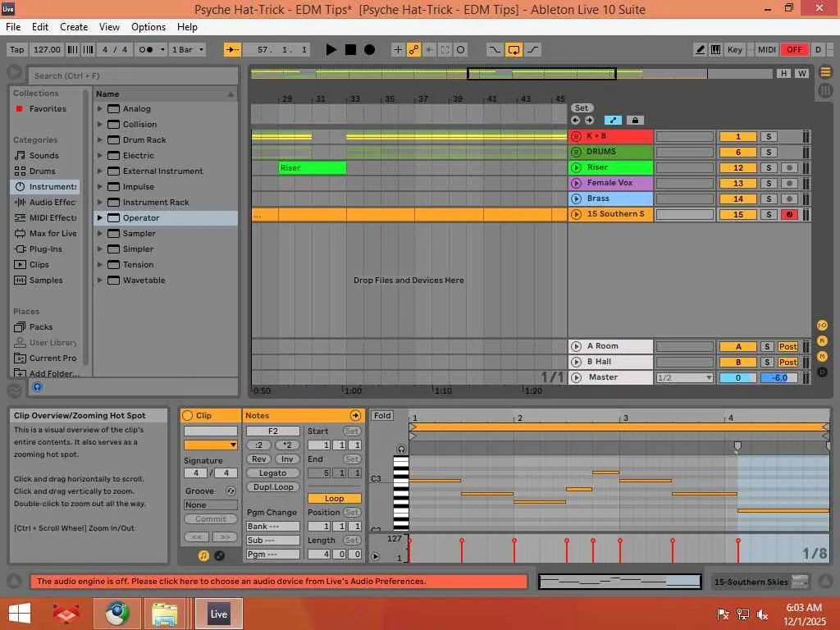Screen dimensions: 840x630
Task: Activate Draw Mode pencil icon
Action: pyautogui.click(x=700, y=50)
